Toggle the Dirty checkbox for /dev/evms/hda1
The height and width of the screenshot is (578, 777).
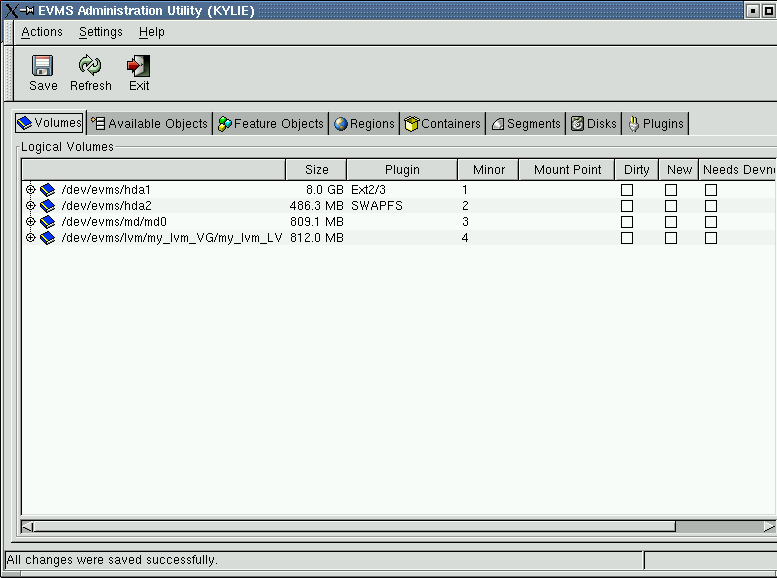(627, 190)
